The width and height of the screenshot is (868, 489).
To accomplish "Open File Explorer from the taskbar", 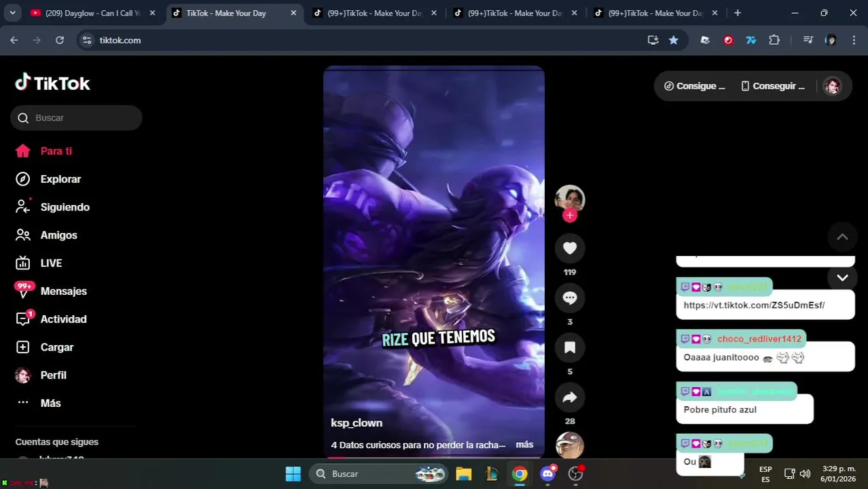I will [x=464, y=473].
